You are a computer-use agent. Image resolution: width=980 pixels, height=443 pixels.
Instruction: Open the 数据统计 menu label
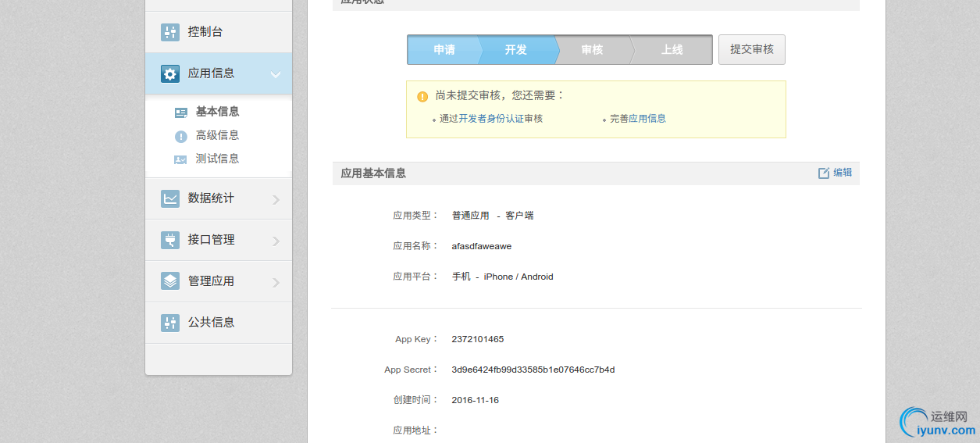point(211,198)
